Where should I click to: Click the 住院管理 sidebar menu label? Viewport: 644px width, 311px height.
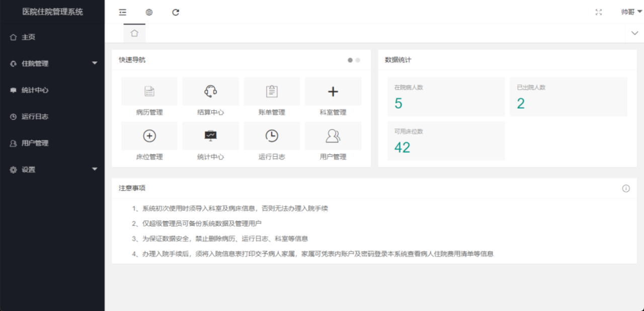(x=35, y=64)
